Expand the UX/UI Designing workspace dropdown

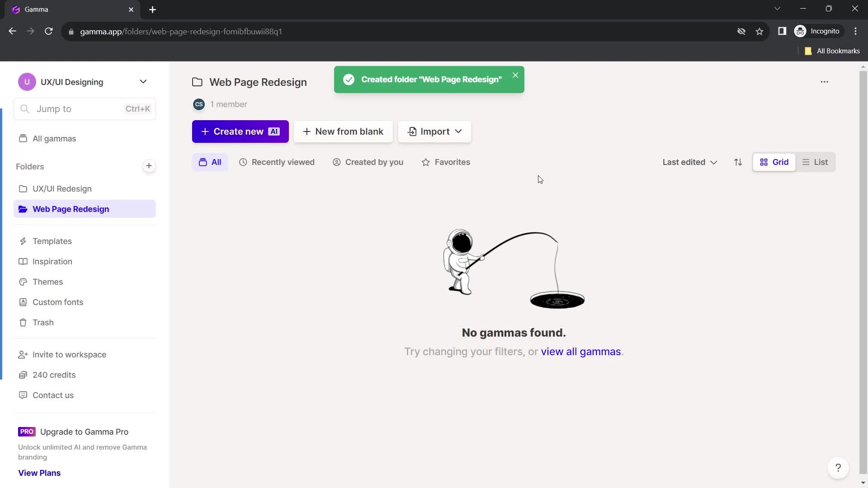tap(143, 82)
